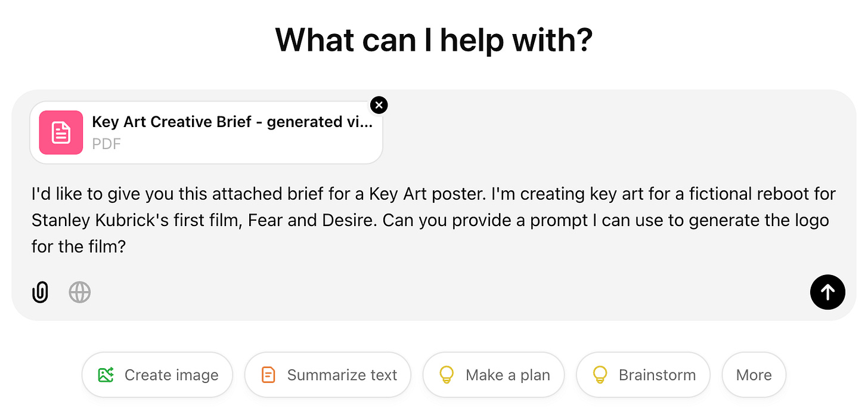Click the 'What can I help with?' heading
868x417 pixels.
click(433, 41)
